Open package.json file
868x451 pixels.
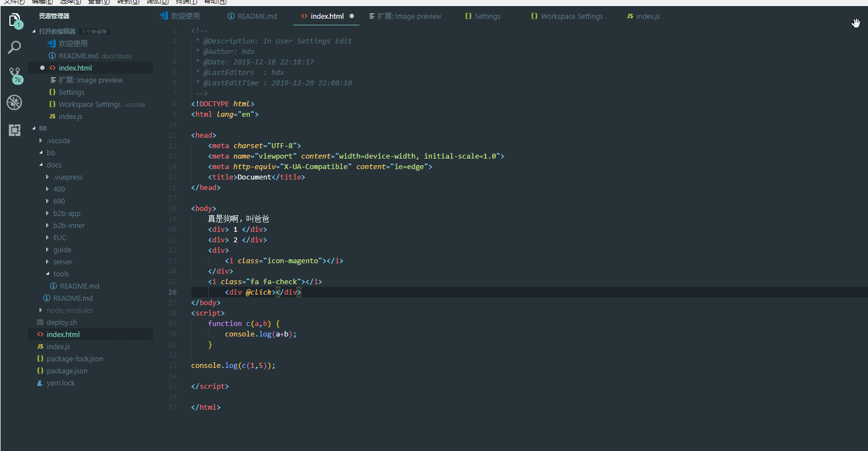[x=67, y=371]
